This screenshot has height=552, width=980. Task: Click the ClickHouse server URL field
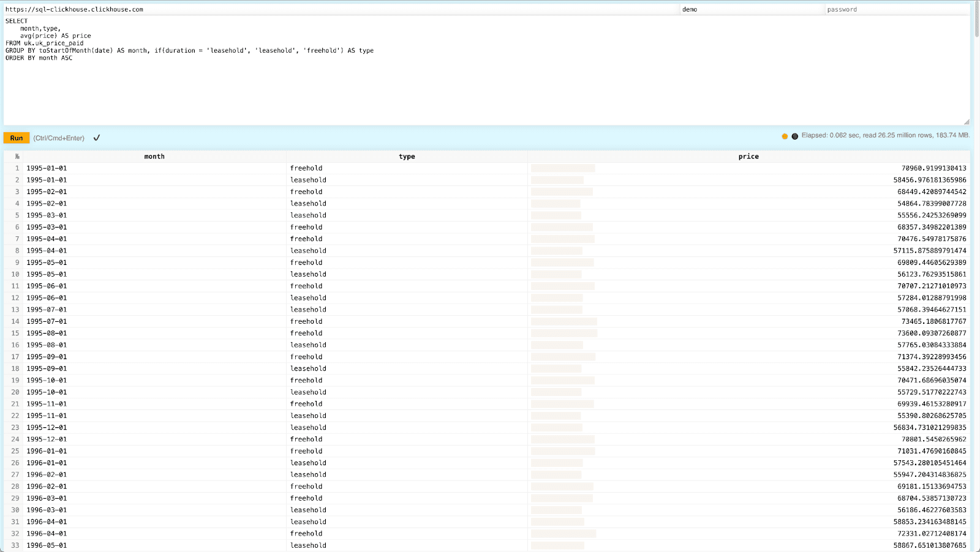(x=341, y=9)
